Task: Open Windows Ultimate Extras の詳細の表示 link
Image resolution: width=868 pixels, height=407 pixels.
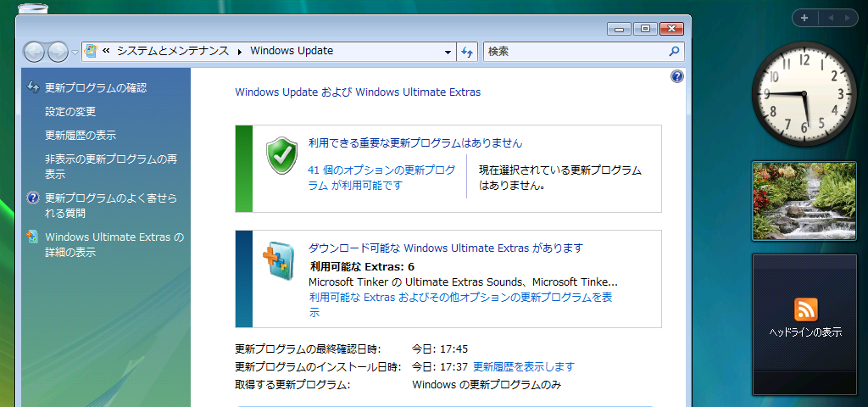Action: [x=114, y=244]
